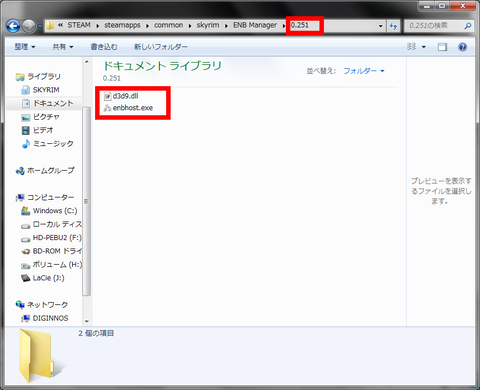The height and width of the screenshot is (390, 480).
Task: Change the view with the view icon
Action: pos(412,47)
